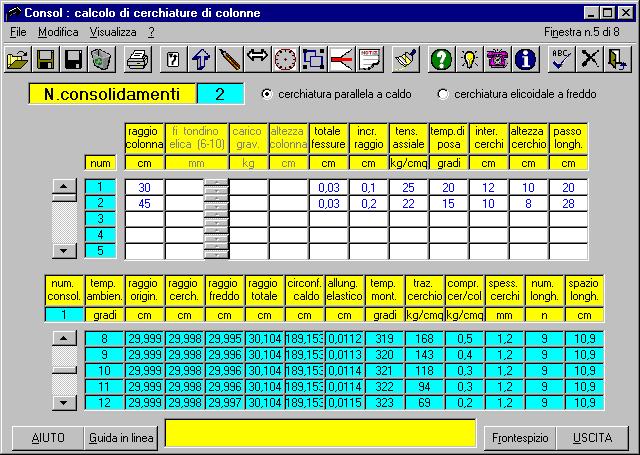640x455 pixels.
Task: Open fi tondino dropdown in row 1
Action: click(216, 187)
